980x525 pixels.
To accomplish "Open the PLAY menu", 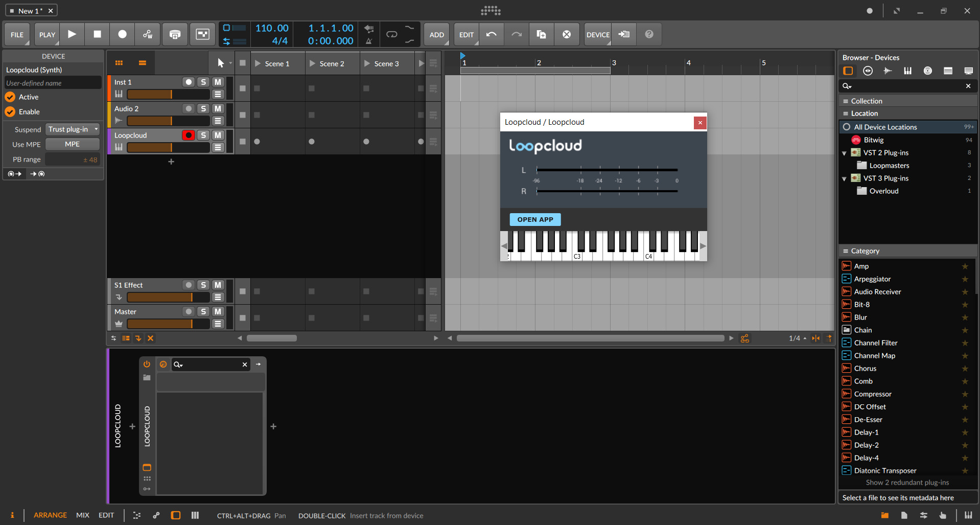I will click(x=47, y=34).
